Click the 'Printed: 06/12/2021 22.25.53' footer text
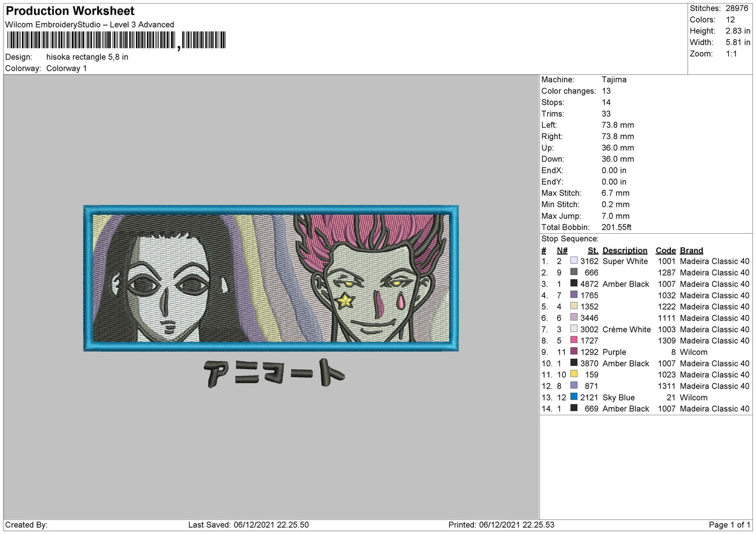756x534 pixels. tap(501, 525)
